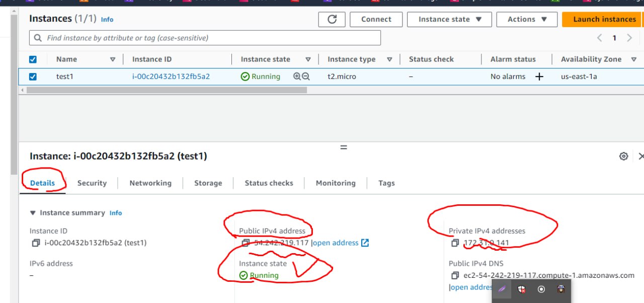Click the Find instance search field

click(205, 38)
